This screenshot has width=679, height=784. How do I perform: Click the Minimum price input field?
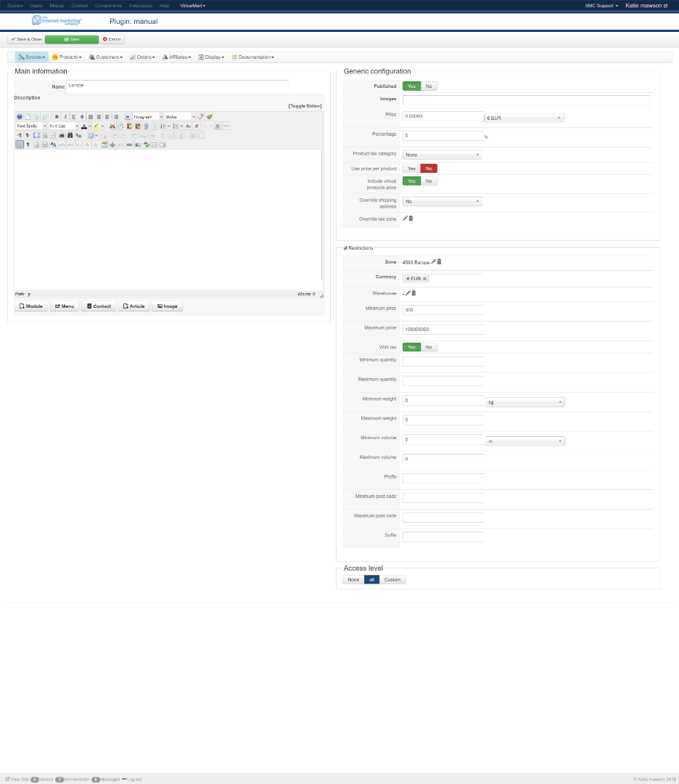point(443,309)
